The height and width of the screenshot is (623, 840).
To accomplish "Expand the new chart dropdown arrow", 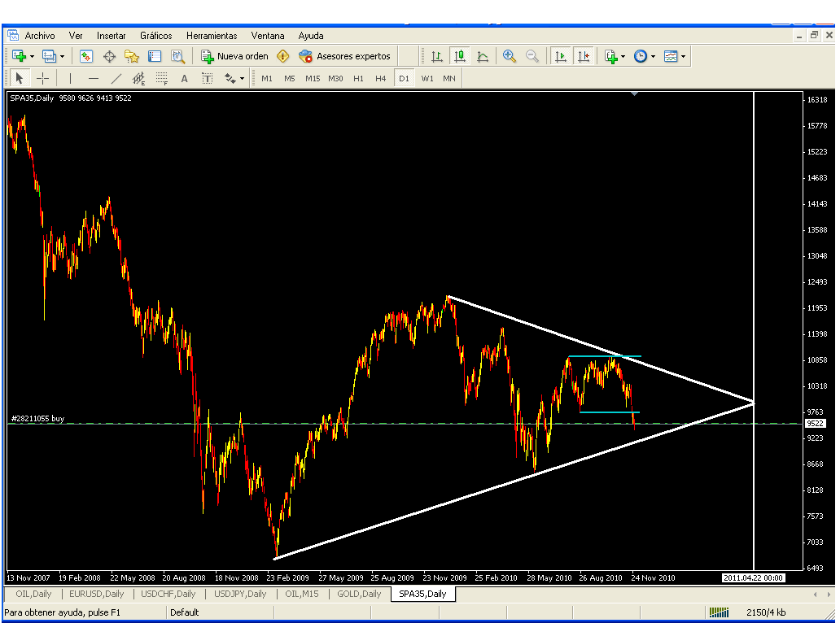I will click(x=32, y=56).
